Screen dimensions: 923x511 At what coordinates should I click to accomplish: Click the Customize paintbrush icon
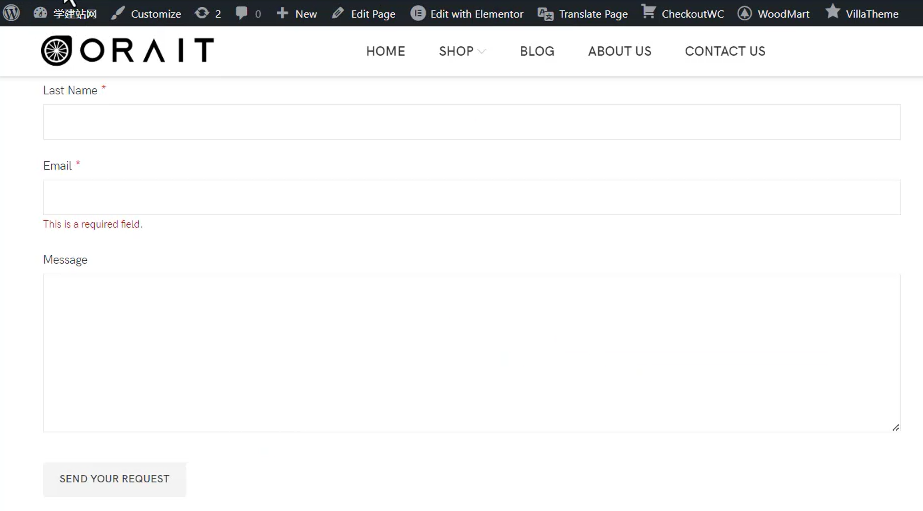coord(118,13)
